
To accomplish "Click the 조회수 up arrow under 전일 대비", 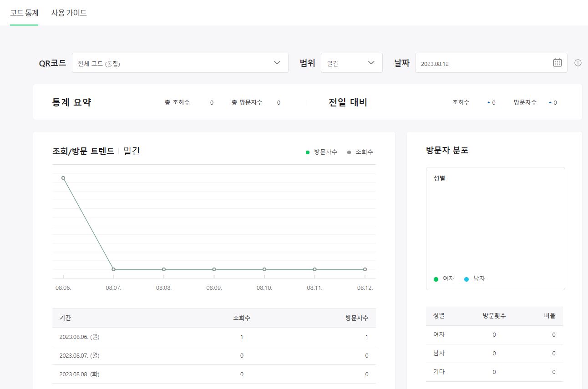I will click(488, 102).
